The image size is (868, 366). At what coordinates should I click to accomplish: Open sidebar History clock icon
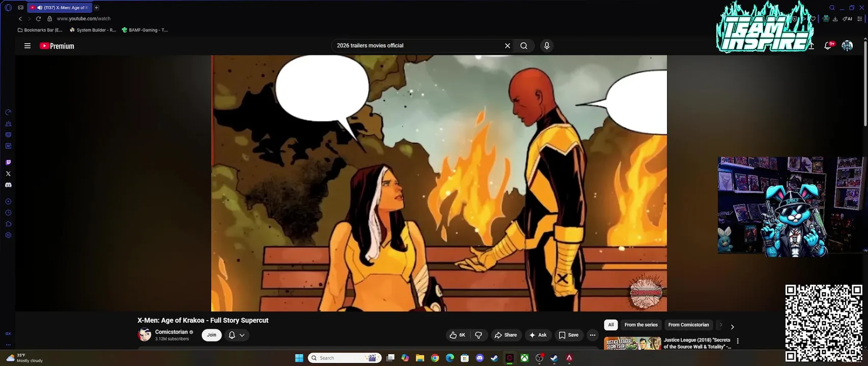(x=8, y=213)
